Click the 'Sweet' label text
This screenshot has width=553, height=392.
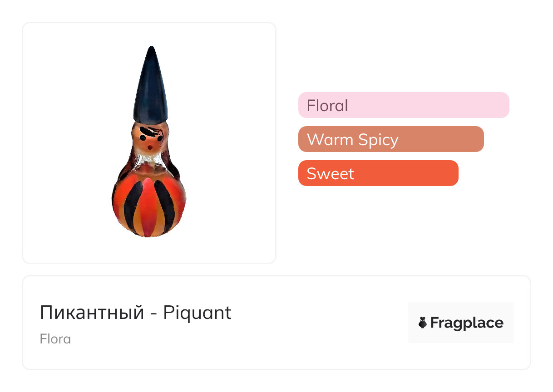(x=330, y=174)
